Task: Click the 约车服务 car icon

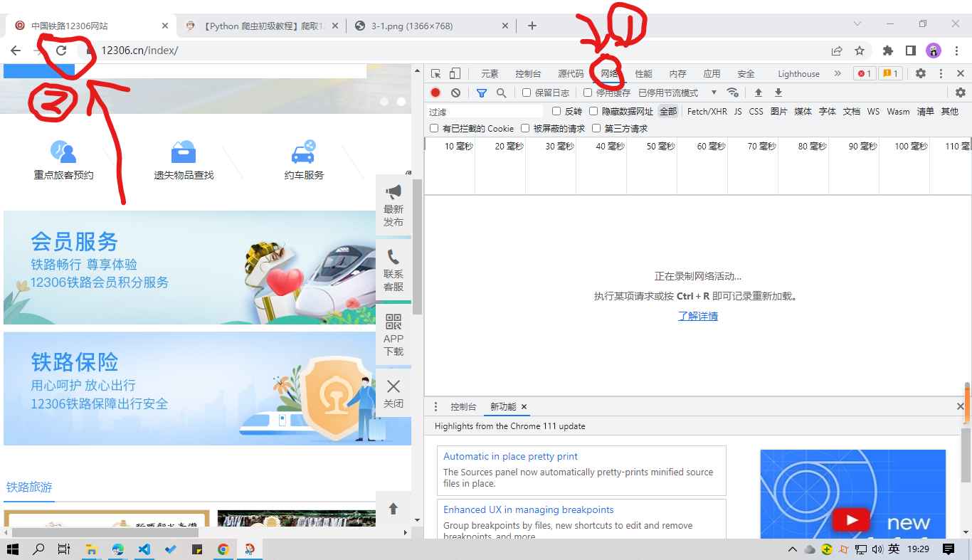Action: tap(304, 152)
